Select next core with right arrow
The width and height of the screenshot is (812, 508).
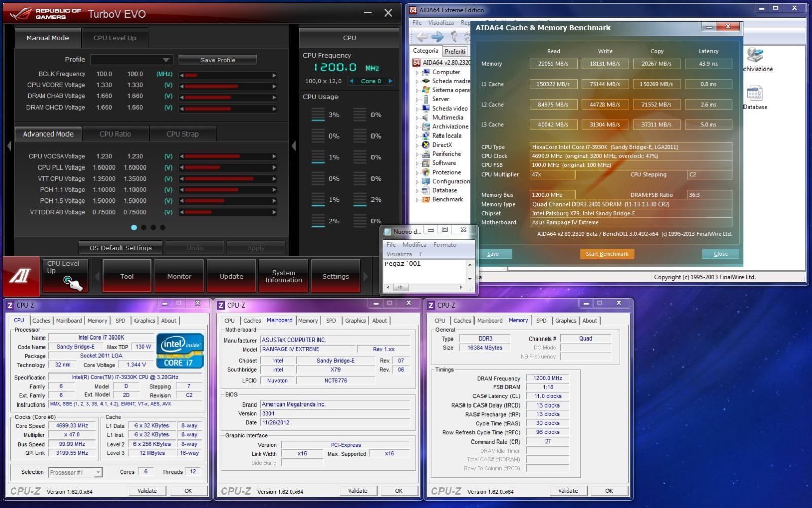[x=390, y=81]
